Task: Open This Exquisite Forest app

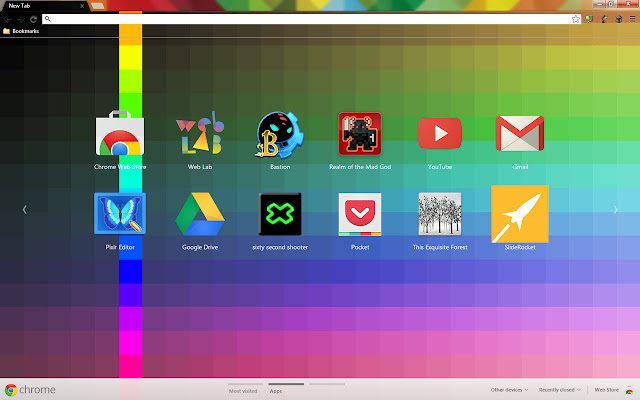Action: tap(440, 214)
